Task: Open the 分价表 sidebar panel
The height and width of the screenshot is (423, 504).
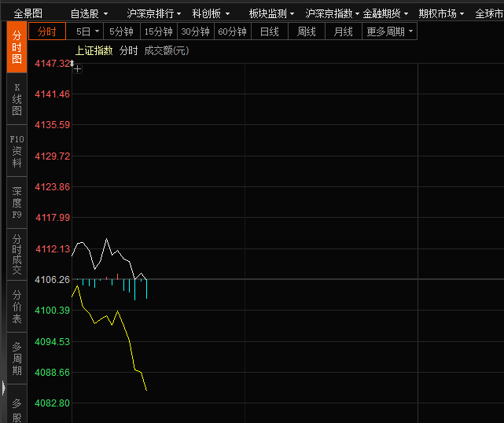Action: [17, 307]
